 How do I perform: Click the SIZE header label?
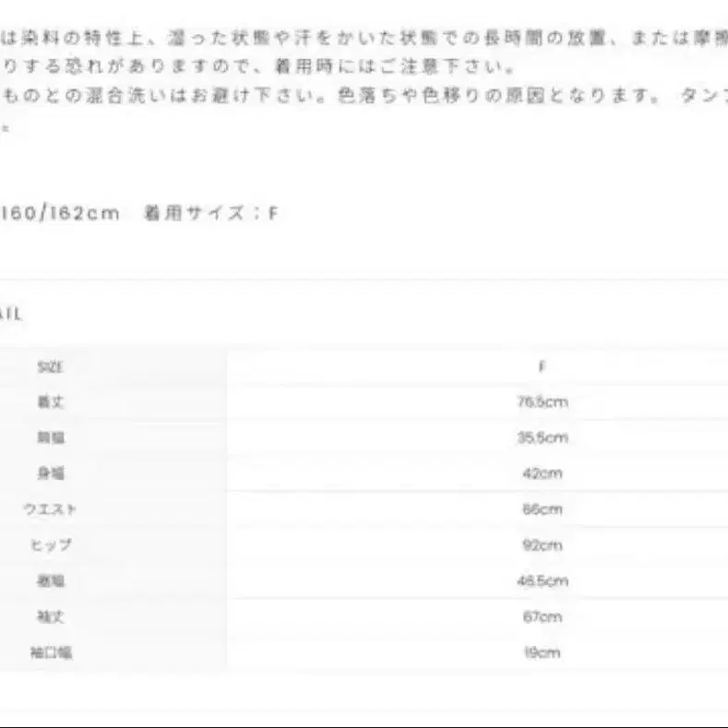(x=50, y=367)
